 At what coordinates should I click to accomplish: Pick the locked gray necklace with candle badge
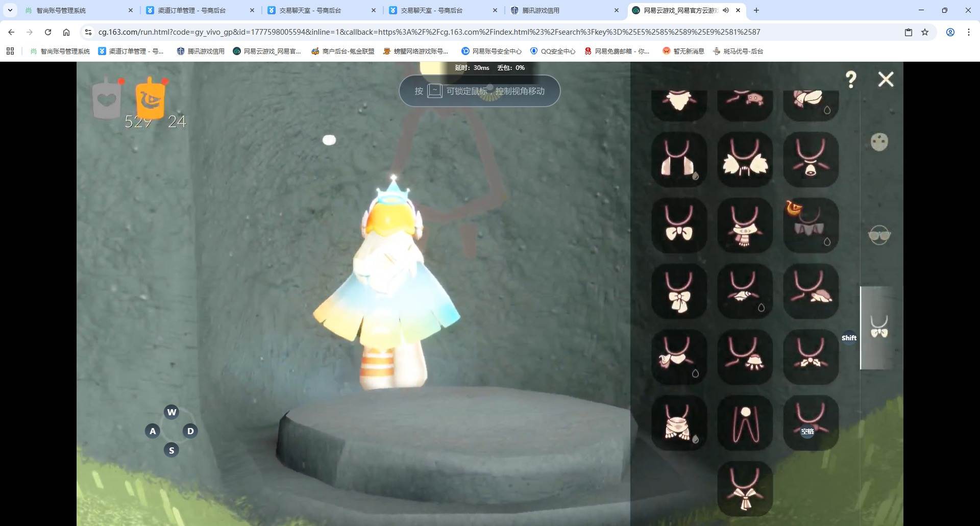[x=811, y=226]
